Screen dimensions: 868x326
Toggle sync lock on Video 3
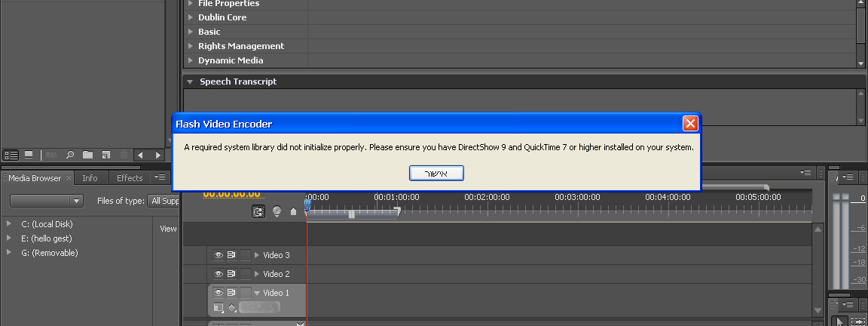232,255
